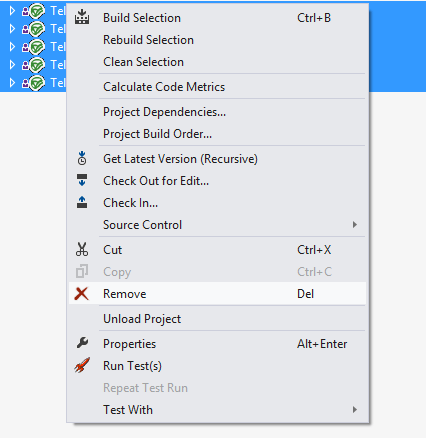The width and height of the screenshot is (426, 438).
Task: Click the red X Remove icon
Action: 82,294
